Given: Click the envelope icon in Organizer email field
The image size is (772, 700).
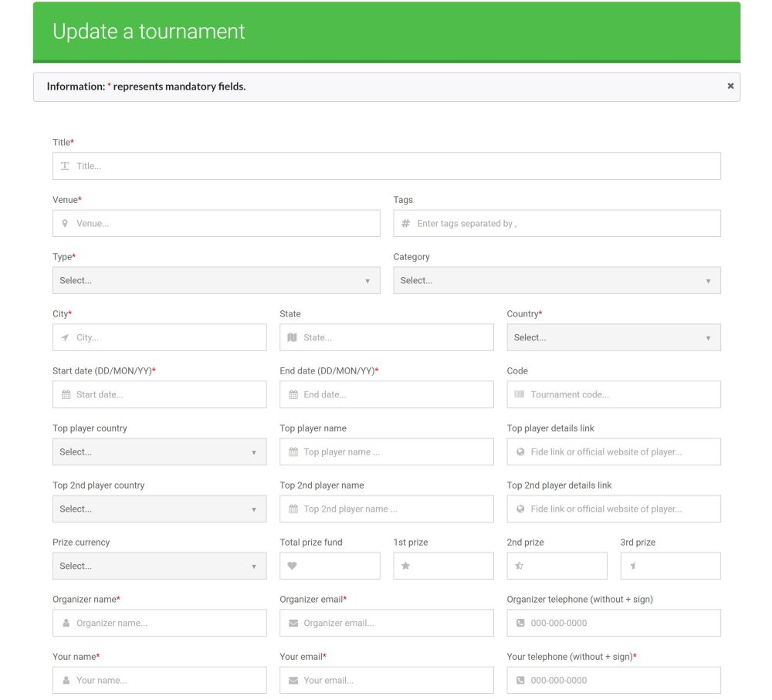Looking at the screenshot, I should pos(293,624).
